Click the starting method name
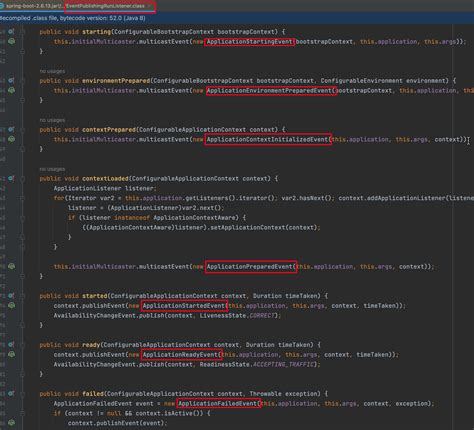Image resolution: width=474 pixels, height=430 pixels. coord(96,32)
